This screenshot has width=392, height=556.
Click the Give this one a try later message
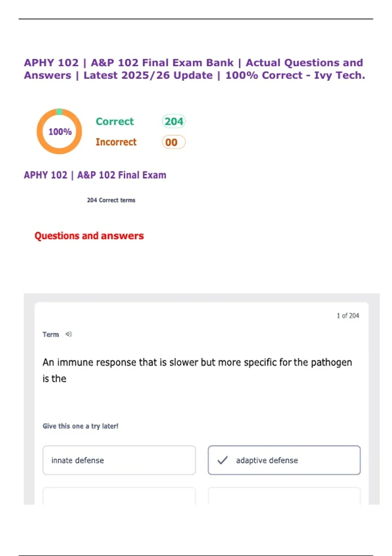point(80,426)
